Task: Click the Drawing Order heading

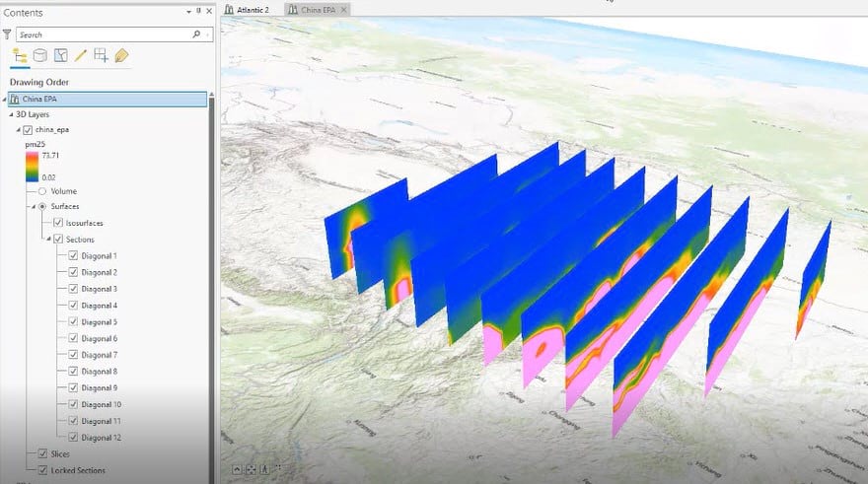Action: click(x=39, y=83)
